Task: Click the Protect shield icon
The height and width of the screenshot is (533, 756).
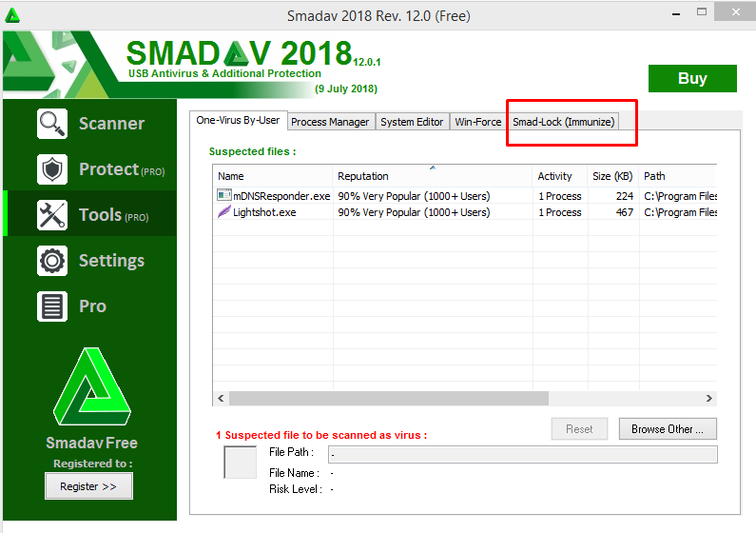Action: click(x=52, y=169)
